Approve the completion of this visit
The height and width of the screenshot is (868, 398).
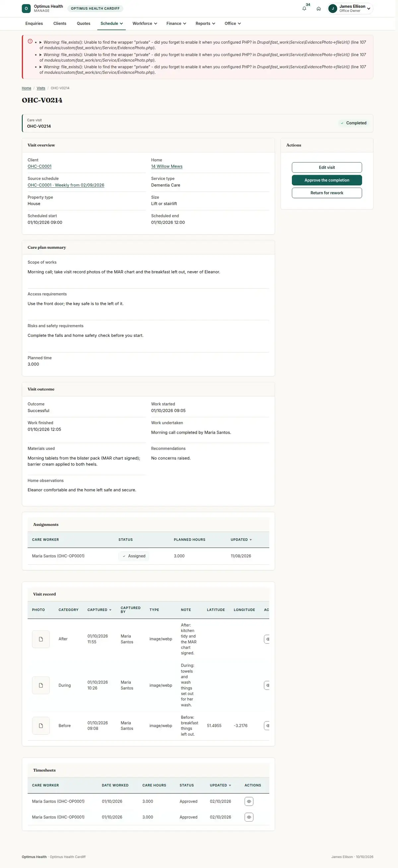coord(327,180)
